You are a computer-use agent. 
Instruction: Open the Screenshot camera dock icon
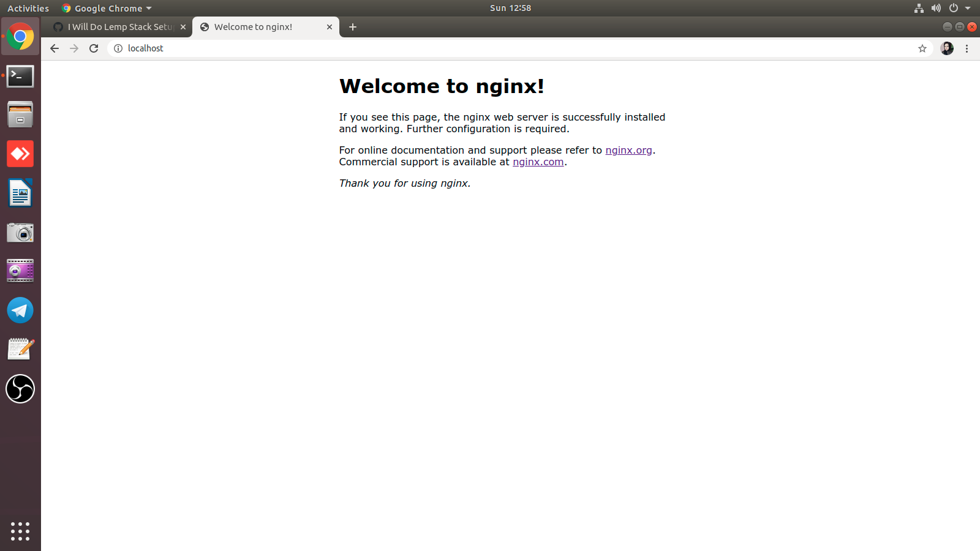click(20, 233)
